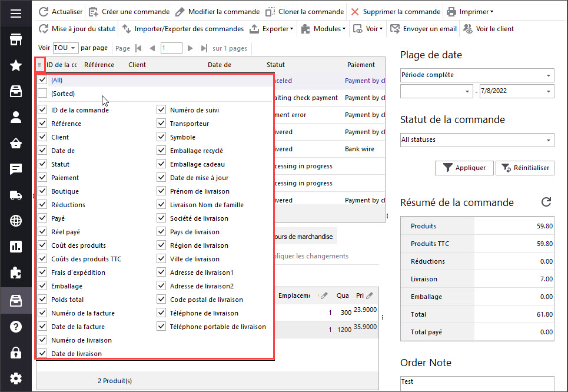Open the help question mark sidebar icon
568x392 pixels.
click(15, 327)
